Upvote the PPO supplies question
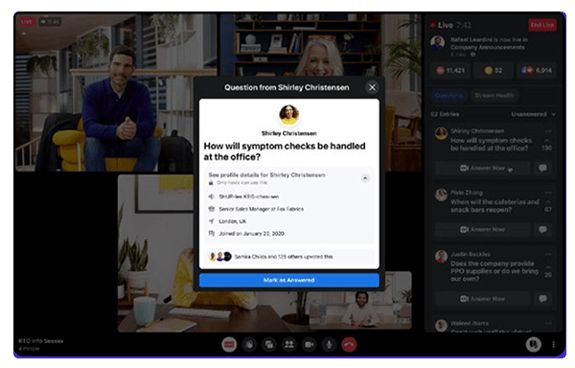575x368 pixels. 548,268
